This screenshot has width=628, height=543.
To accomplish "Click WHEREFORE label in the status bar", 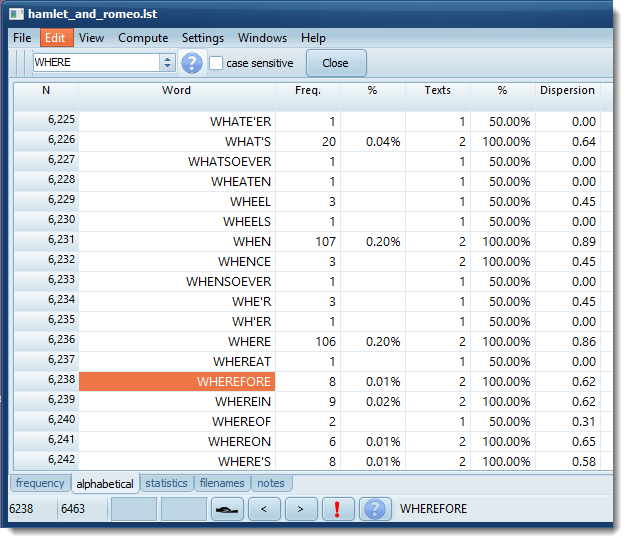I will [x=433, y=509].
